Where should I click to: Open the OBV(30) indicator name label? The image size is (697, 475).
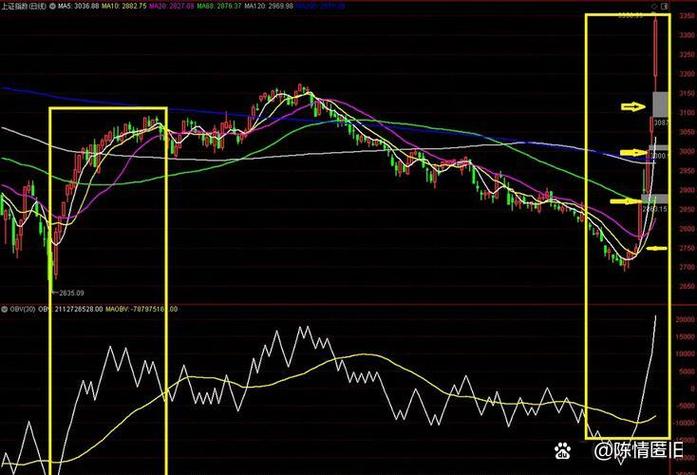click(16, 309)
